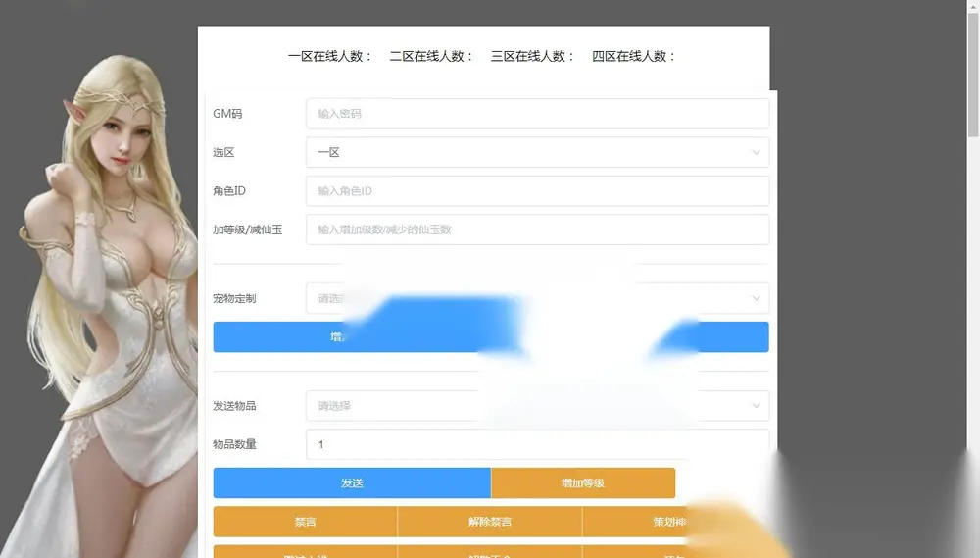The height and width of the screenshot is (558, 980).
Task: Click the 一区在线人数 text
Action: [x=329, y=56]
